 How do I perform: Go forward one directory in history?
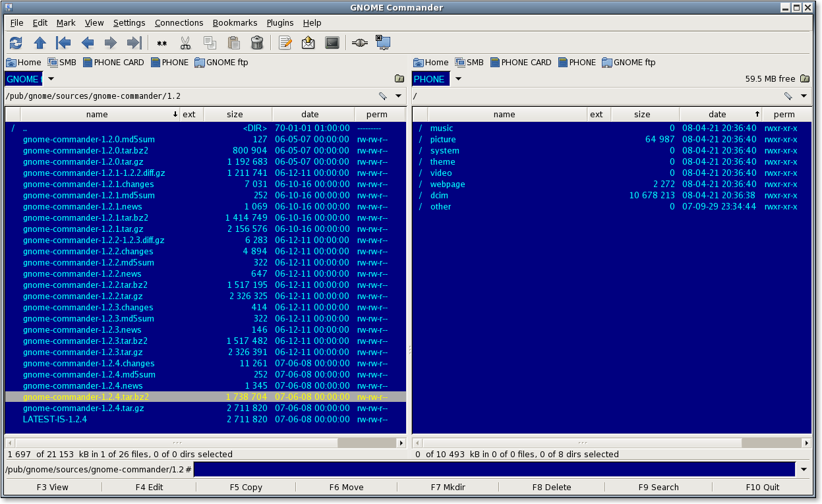(x=111, y=43)
